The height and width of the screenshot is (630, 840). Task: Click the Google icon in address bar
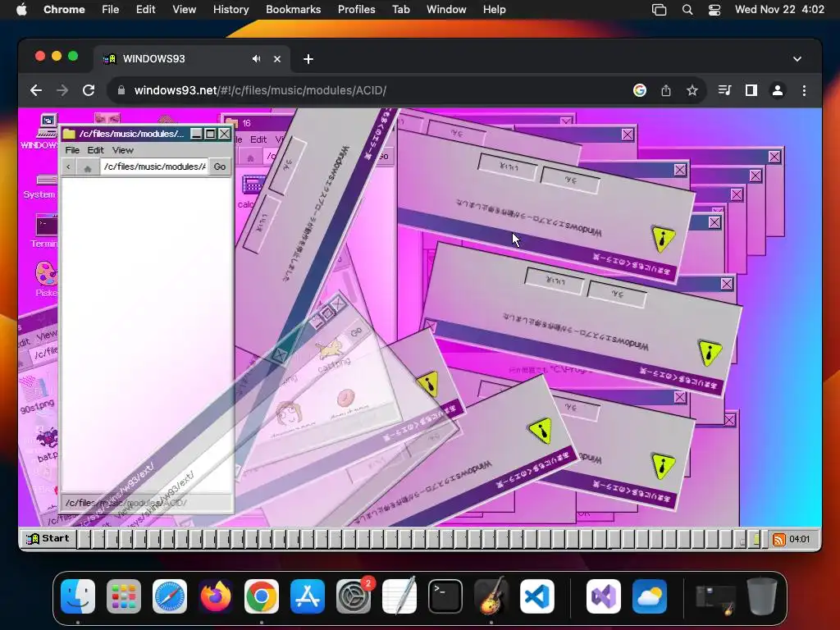tap(639, 90)
